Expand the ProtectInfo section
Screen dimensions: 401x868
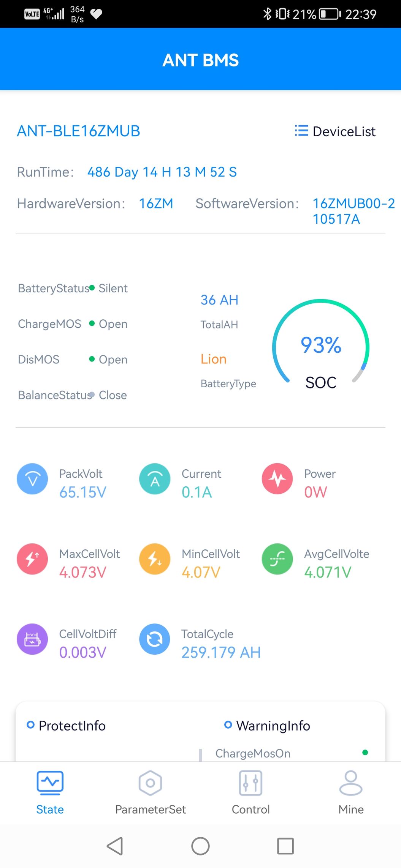[x=66, y=726]
